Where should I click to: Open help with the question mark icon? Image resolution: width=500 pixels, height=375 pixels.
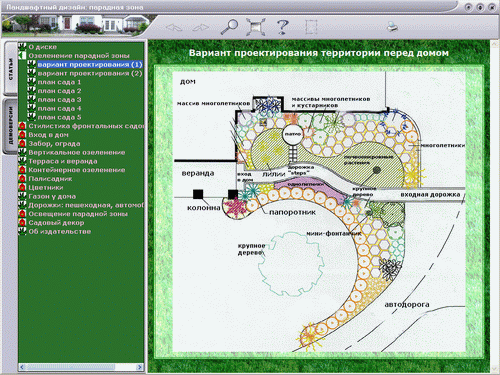[282, 27]
